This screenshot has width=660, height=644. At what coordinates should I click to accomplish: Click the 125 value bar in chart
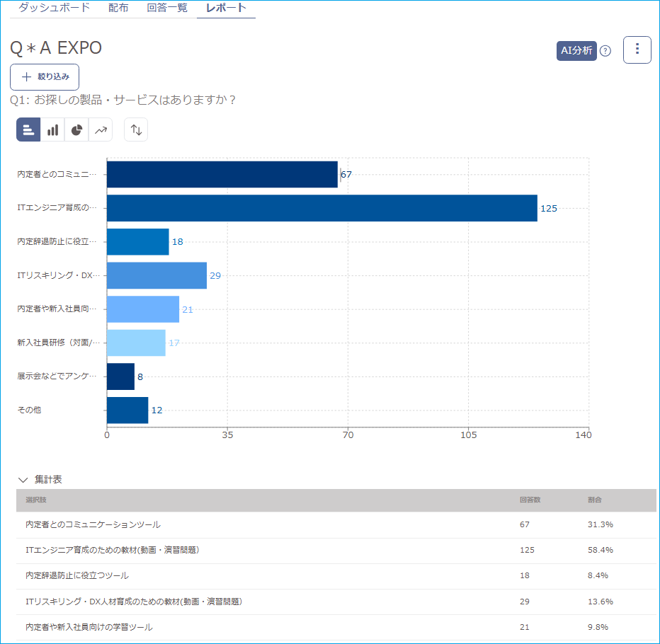pos(322,208)
